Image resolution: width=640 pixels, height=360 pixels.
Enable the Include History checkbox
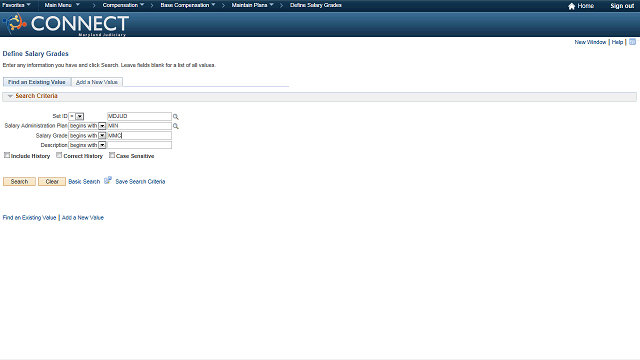click(x=7, y=155)
